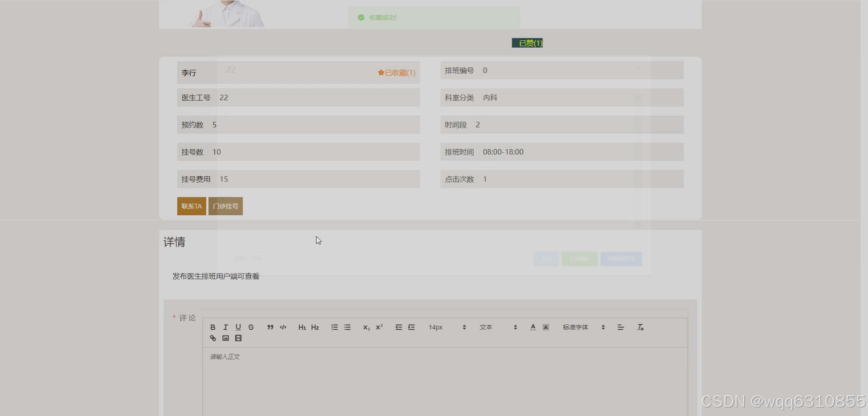Click the 门诊挂号 button

226,206
